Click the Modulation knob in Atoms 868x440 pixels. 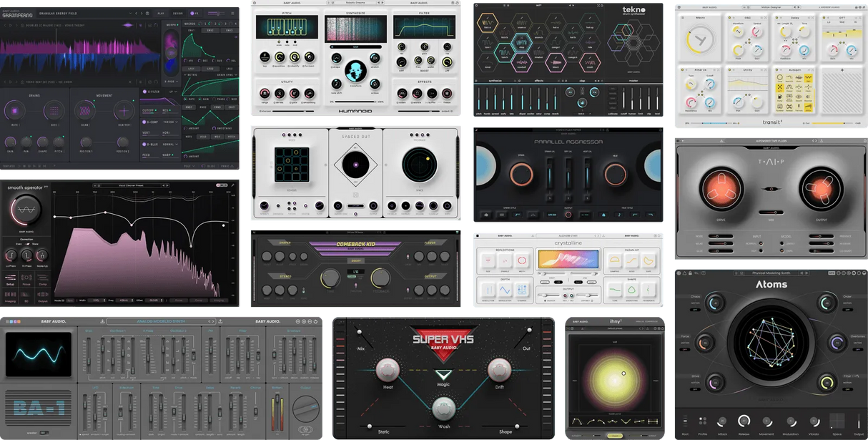[791, 421]
